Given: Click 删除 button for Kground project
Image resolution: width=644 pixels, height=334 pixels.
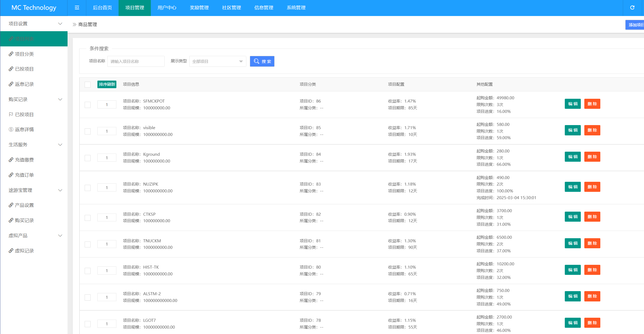Looking at the screenshot, I should [x=592, y=157].
